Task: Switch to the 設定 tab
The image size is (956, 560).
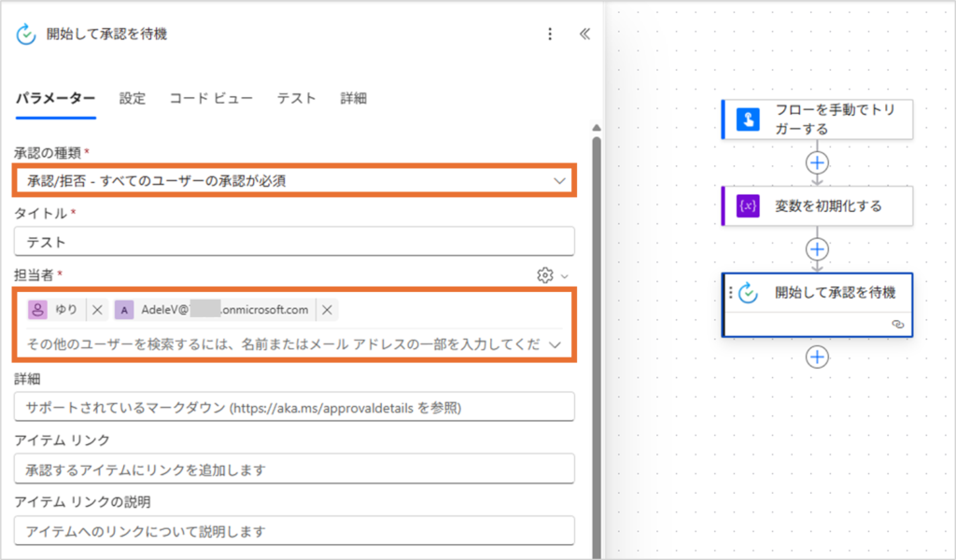Action: [x=133, y=98]
